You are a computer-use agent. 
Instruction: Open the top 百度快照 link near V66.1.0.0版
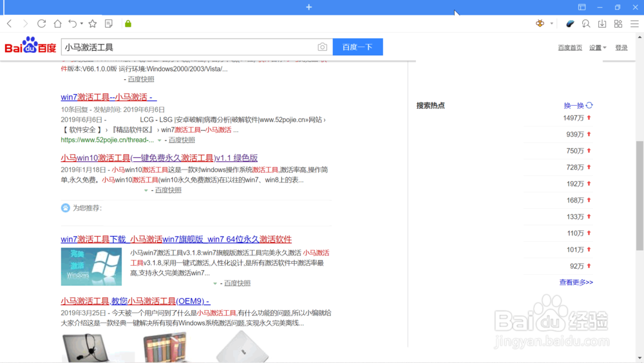point(141,79)
